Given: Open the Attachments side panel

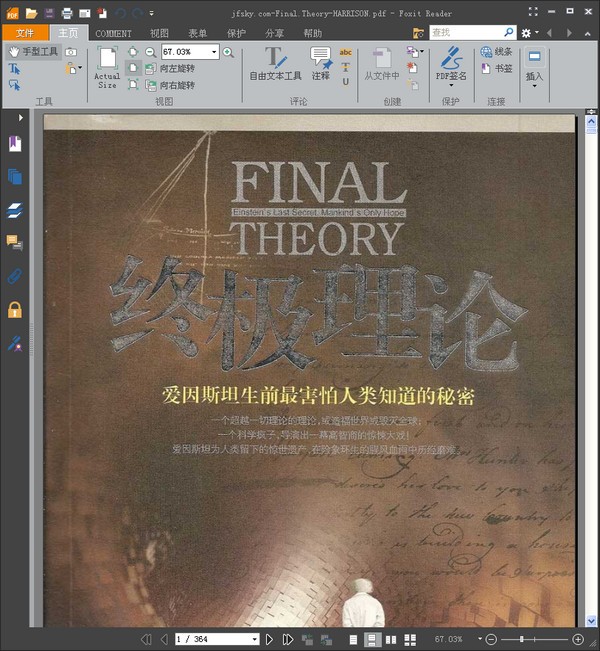Looking at the screenshot, I should [x=15, y=276].
